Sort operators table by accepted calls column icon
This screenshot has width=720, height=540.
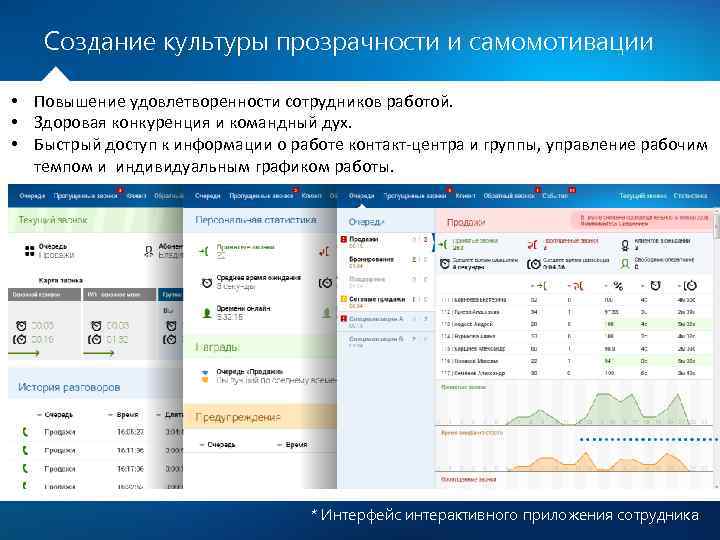click(x=538, y=286)
